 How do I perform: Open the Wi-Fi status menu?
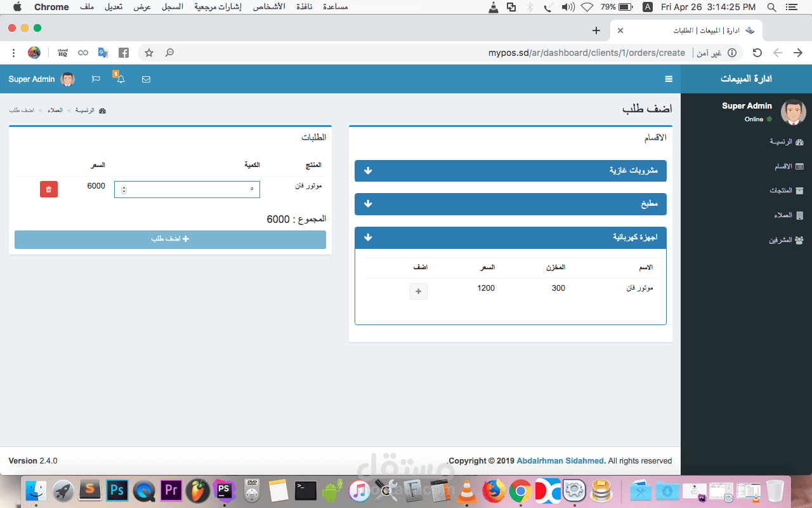[587, 7]
